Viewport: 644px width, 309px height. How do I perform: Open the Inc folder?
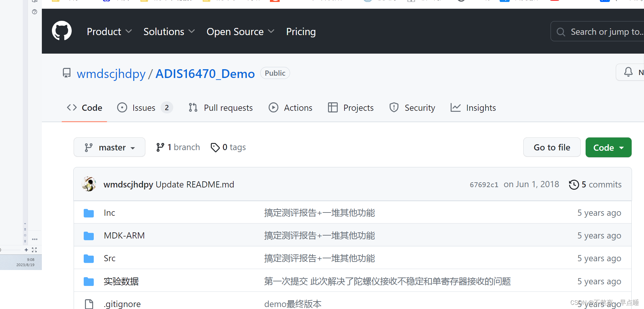(109, 213)
